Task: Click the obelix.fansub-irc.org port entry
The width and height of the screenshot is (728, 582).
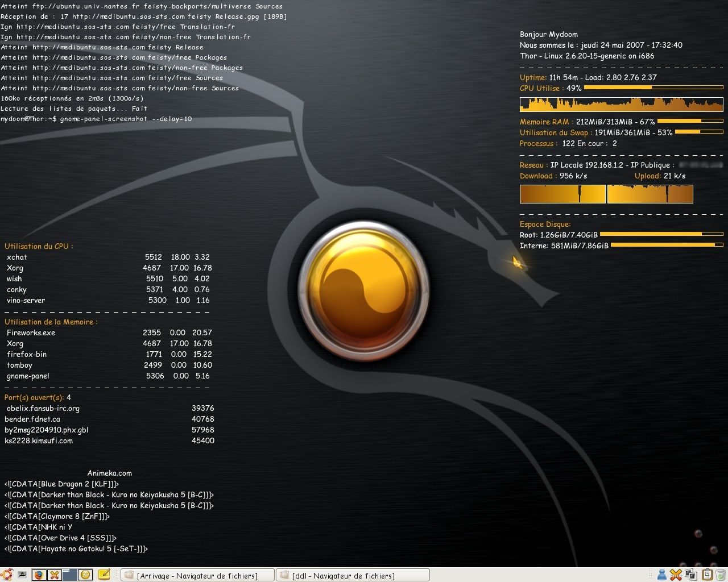Action: 110,408
